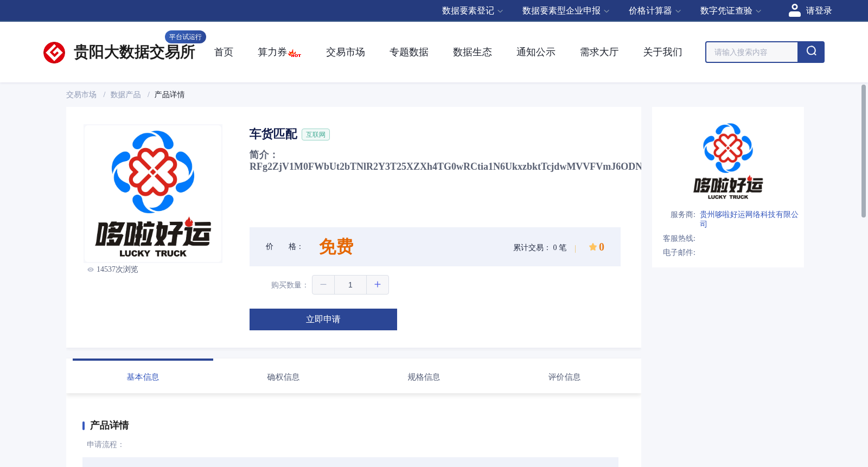Click the 哆啦好运 product logo image
Viewport: 868px width, 467px height.
153,194
